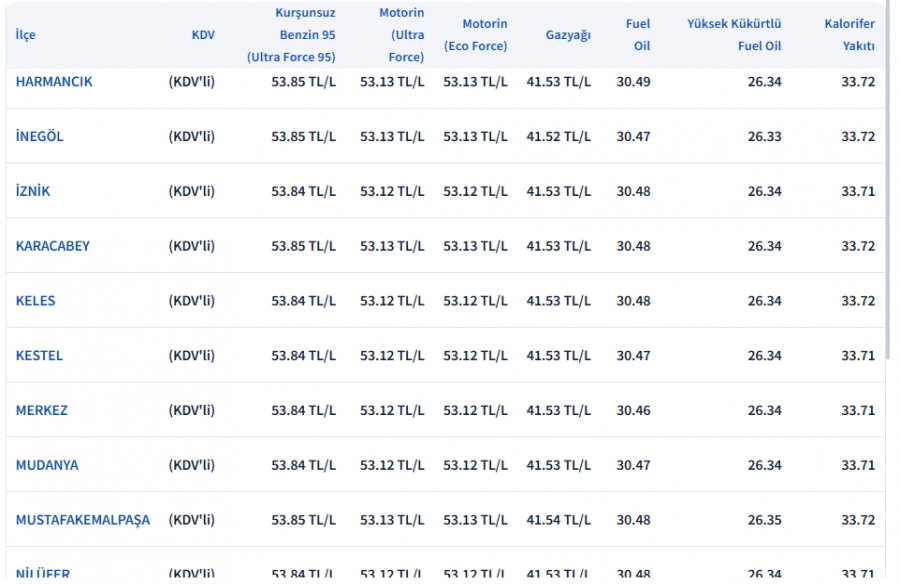Screen dimensions: 900x584
Task: Click the Yüksek Kükürtlü Fuel Oil header
Action: pyautogui.click(x=735, y=35)
